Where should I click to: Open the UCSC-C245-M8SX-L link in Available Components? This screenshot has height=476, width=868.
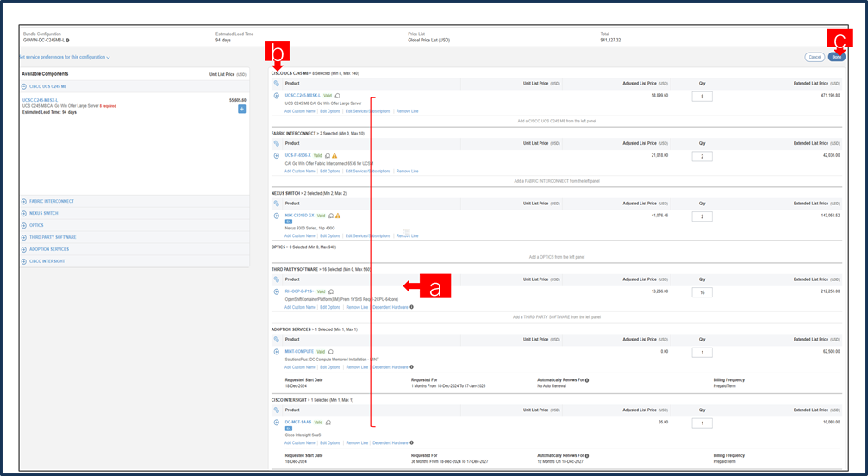pos(40,100)
